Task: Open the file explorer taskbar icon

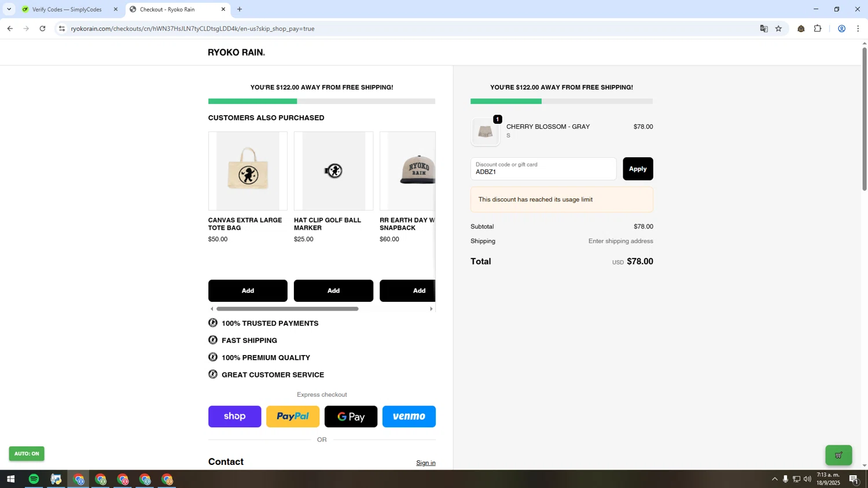Action: 56,479
